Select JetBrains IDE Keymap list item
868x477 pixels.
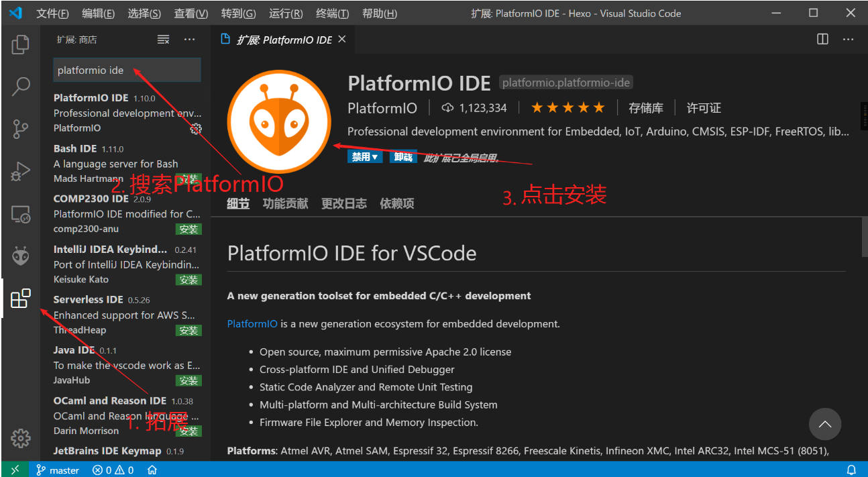(x=125, y=452)
